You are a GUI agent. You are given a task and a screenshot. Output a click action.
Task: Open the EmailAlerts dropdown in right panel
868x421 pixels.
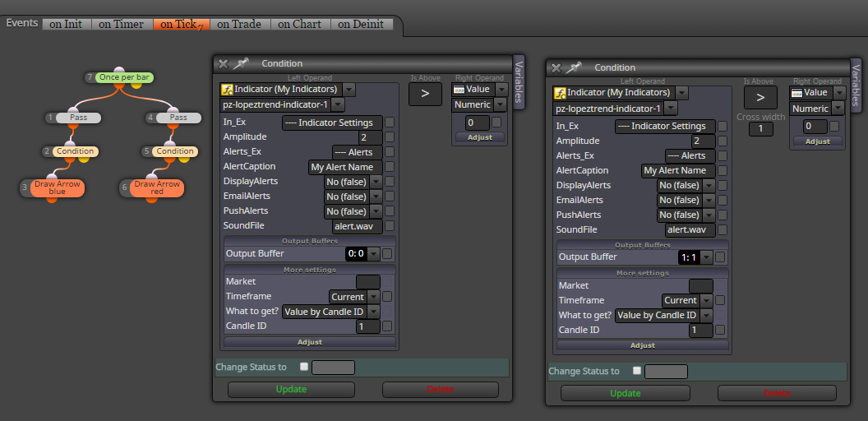coord(709,200)
